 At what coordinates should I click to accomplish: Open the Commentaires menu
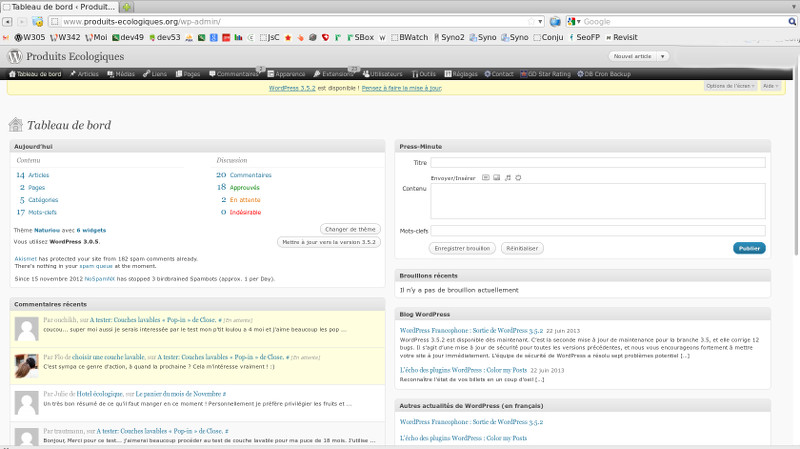point(234,74)
